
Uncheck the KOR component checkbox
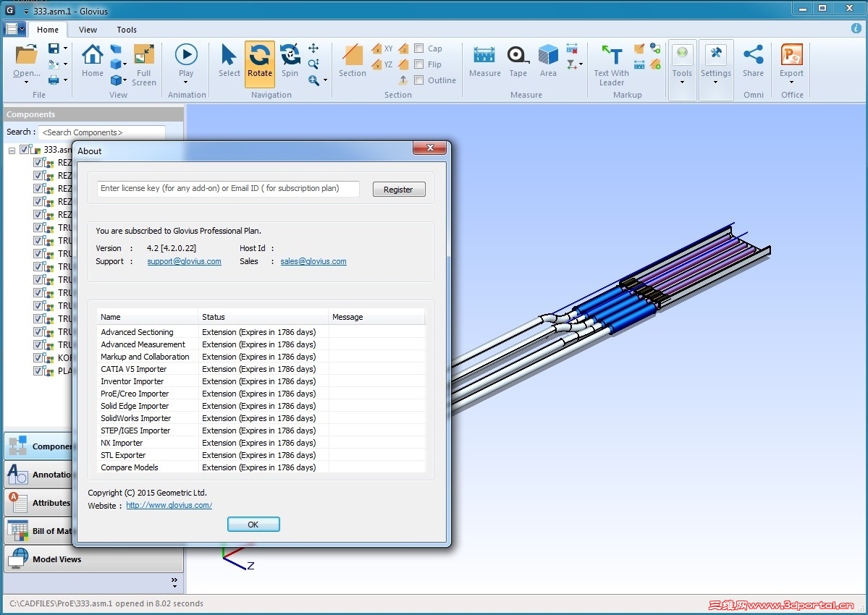pyautogui.click(x=38, y=358)
